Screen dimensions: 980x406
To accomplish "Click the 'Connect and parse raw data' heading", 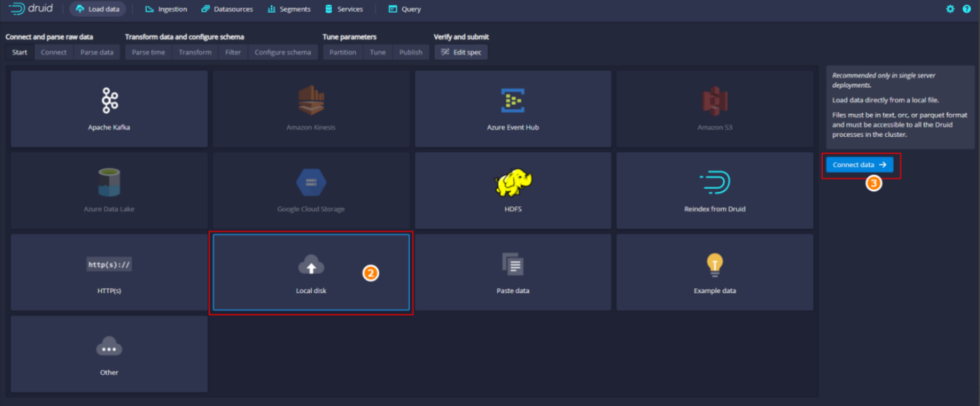I will 49,37.
